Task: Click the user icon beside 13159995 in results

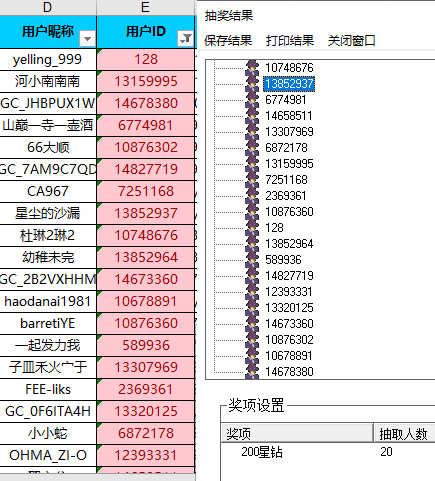Action: click(x=252, y=164)
